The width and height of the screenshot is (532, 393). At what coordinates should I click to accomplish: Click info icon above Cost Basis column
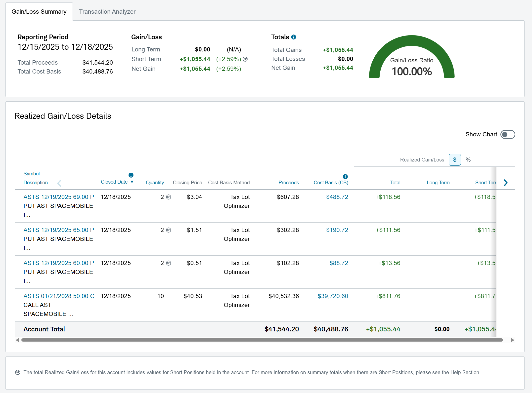click(x=345, y=177)
